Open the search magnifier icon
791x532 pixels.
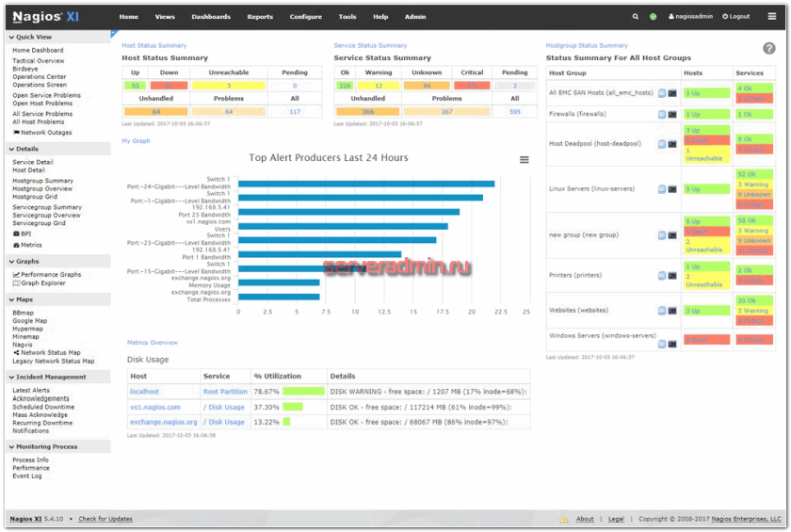point(635,17)
